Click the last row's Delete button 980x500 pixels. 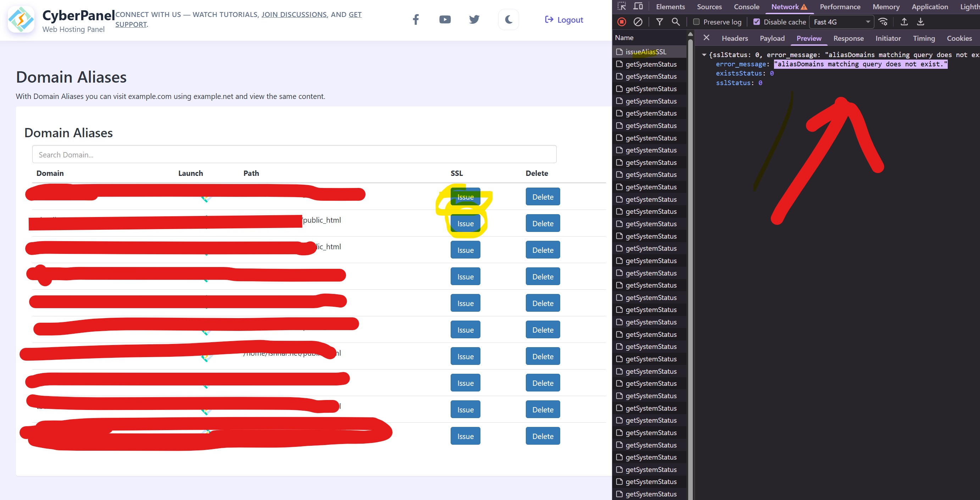pyautogui.click(x=542, y=436)
